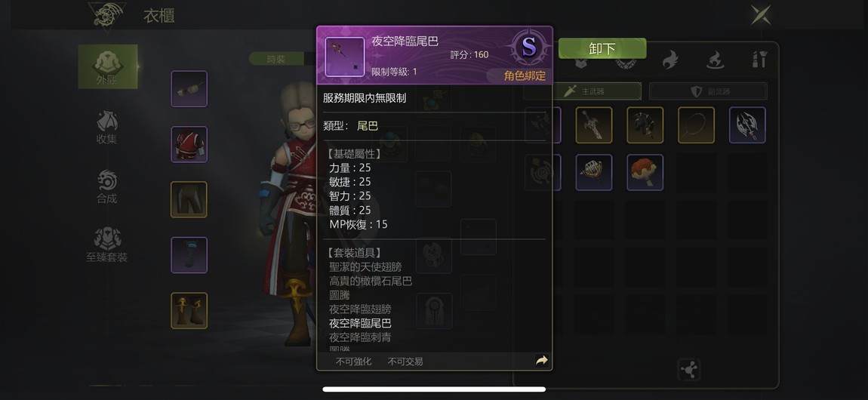Select the 時裝 costume tab
This screenshot has width=868, height=400.
276,59
